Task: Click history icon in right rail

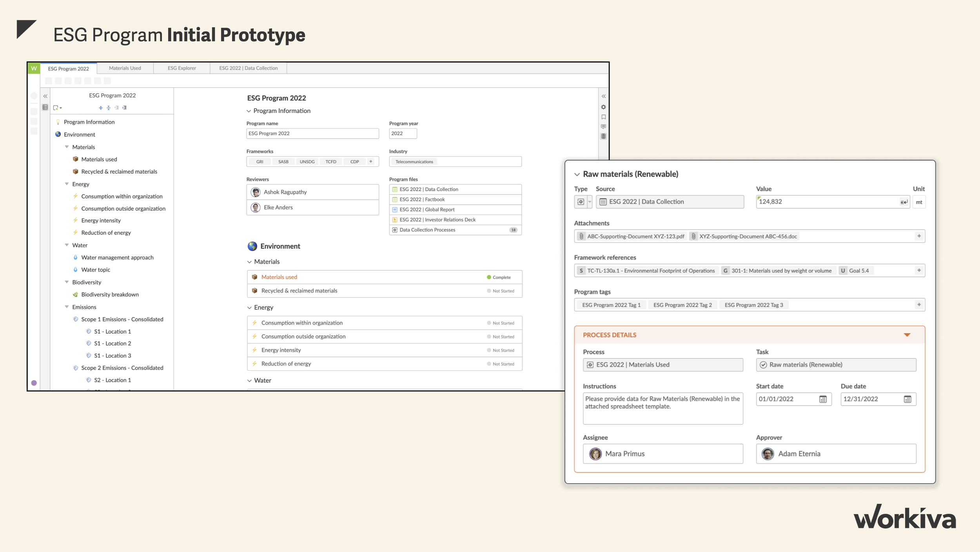Action: [604, 137]
